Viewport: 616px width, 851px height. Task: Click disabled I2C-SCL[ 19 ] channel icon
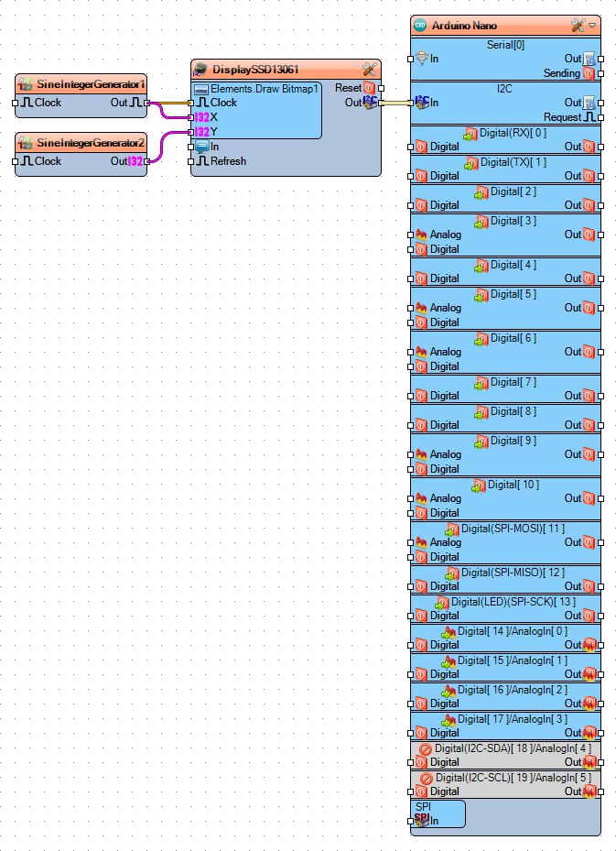coord(427,779)
